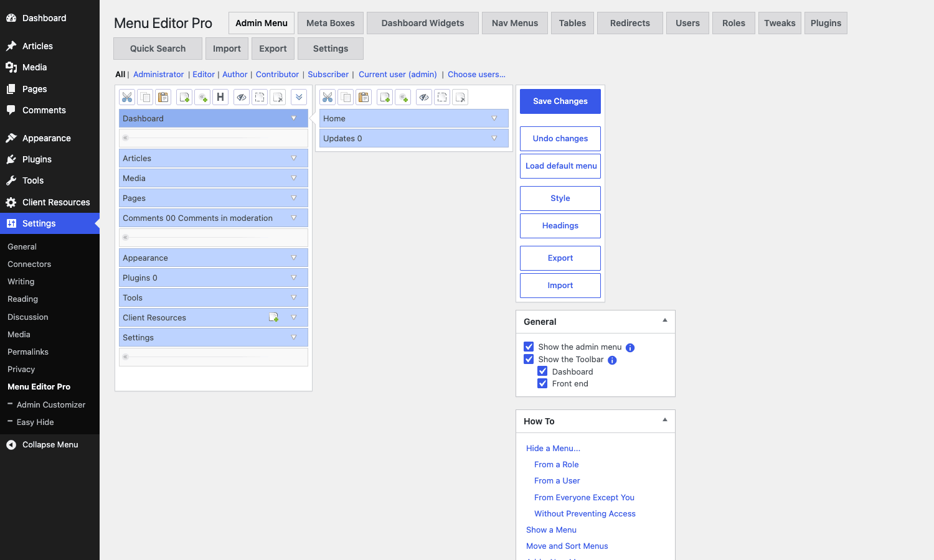Click the Cut icon in the main menu toolbar

click(127, 97)
